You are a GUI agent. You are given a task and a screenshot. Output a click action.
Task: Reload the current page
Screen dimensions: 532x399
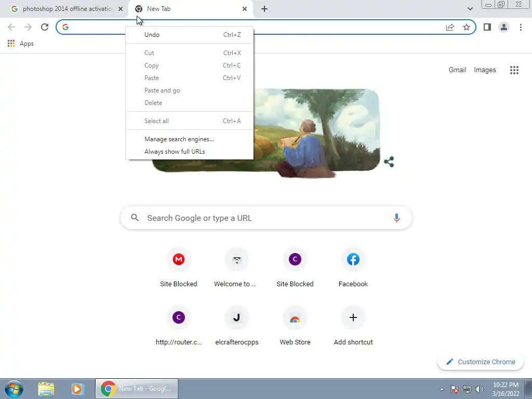45,27
